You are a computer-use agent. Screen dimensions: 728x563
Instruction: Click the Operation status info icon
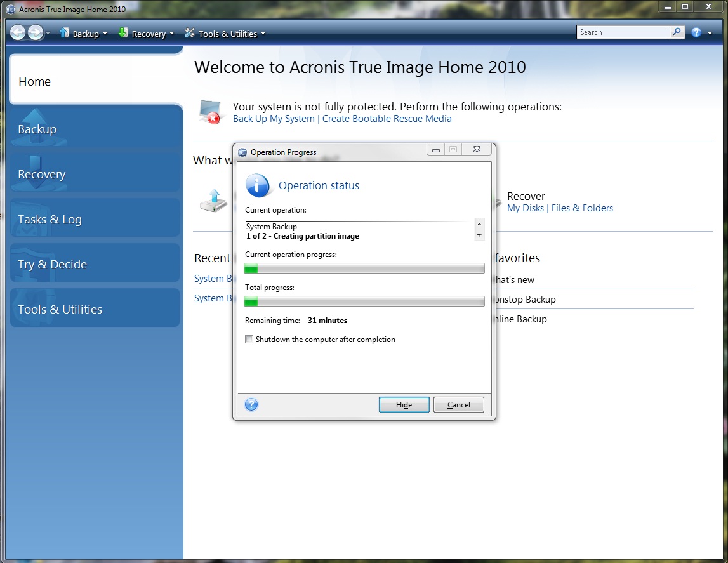257,185
